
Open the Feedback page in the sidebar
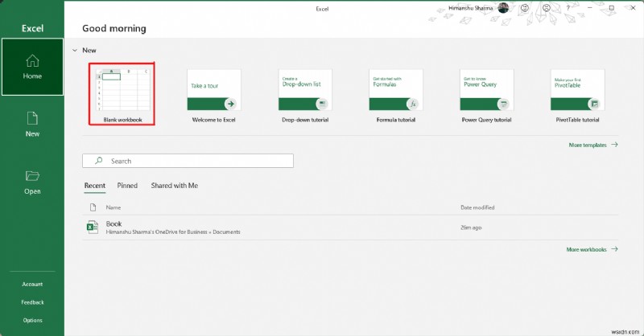(32, 302)
